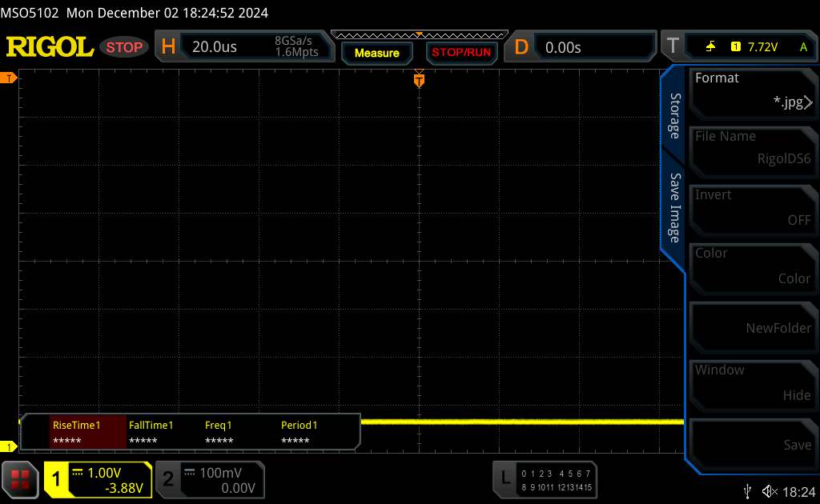Click the RIGOL logo
Viewport: 820px width, 504px height.
(x=50, y=47)
